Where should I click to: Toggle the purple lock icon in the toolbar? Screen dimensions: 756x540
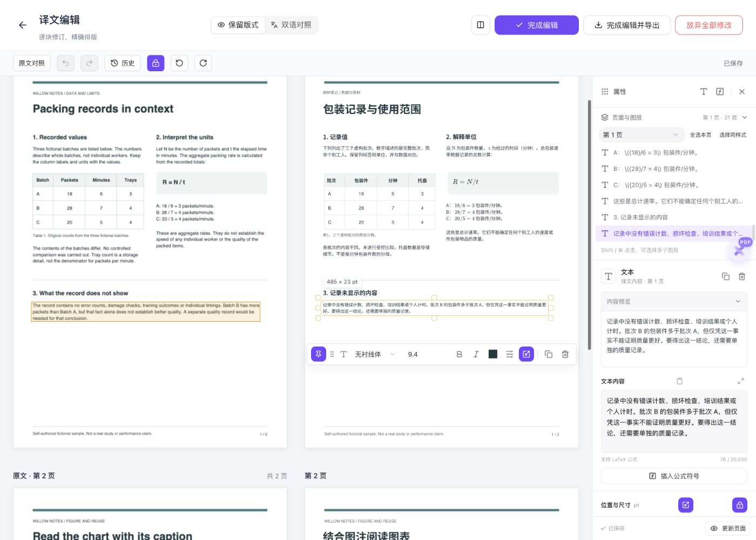click(x=156, y=63)
